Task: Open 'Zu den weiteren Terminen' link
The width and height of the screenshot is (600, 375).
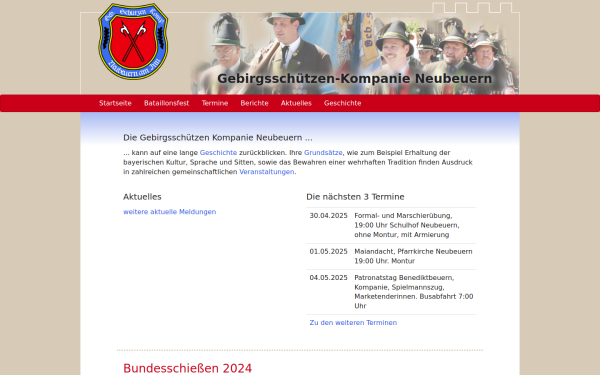Action: click(x=353, y=323)
